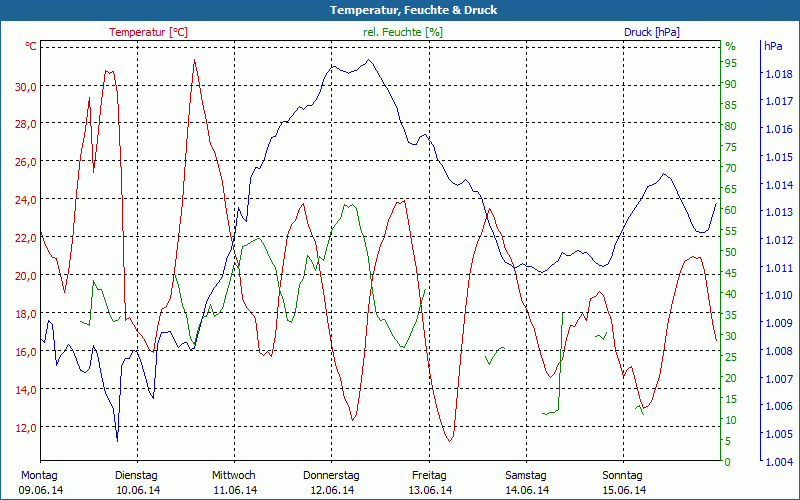Click the "Samstag 14.06.14" date label
This screenshot has width=800, height=500.
[x=526, y=482]
